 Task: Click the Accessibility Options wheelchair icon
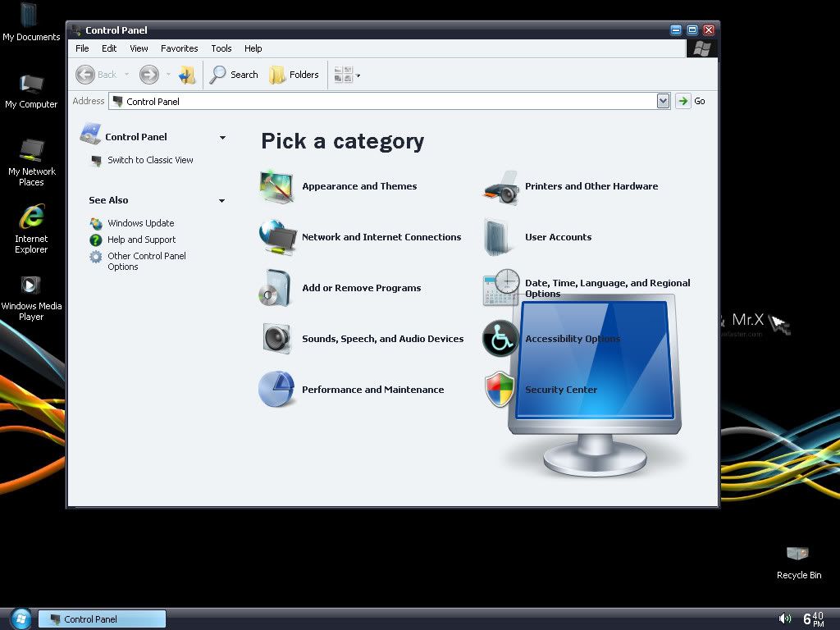pos(500,339)
